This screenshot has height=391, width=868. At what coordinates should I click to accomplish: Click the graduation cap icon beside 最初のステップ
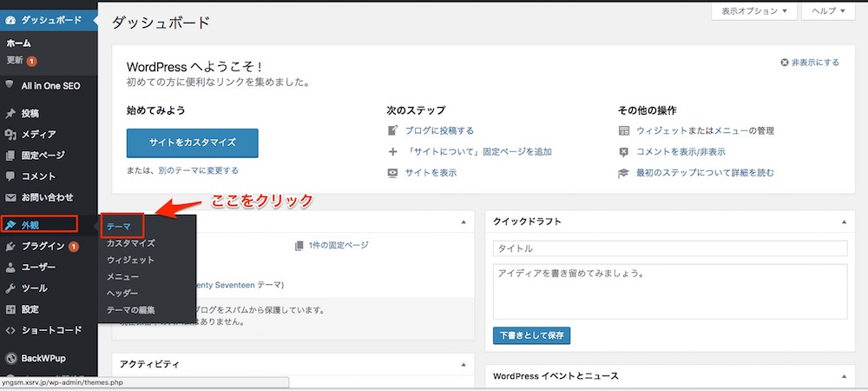pyautogui.click(x=624, y=173)
